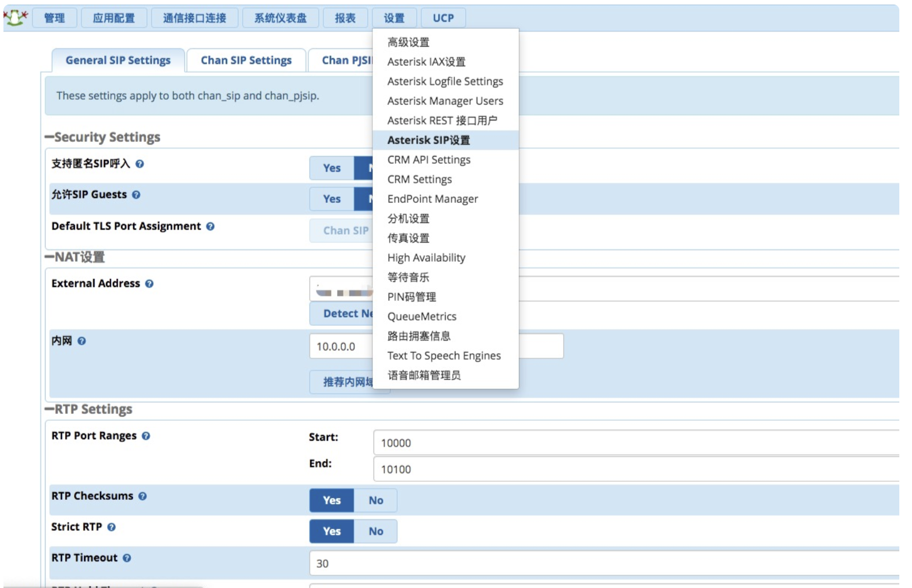Select 语音邮箱管理员 menu entry
912x588 pixels.
446,375
